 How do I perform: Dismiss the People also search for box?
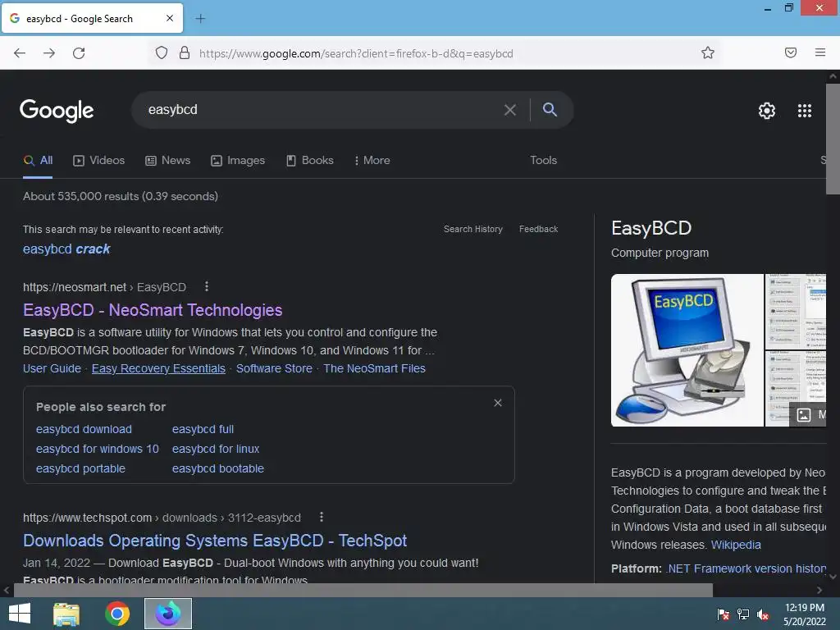[x=498, y=403]
